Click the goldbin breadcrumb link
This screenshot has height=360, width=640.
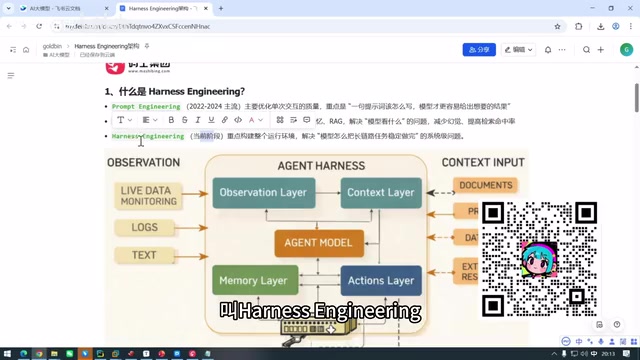[x=52, y=46]
